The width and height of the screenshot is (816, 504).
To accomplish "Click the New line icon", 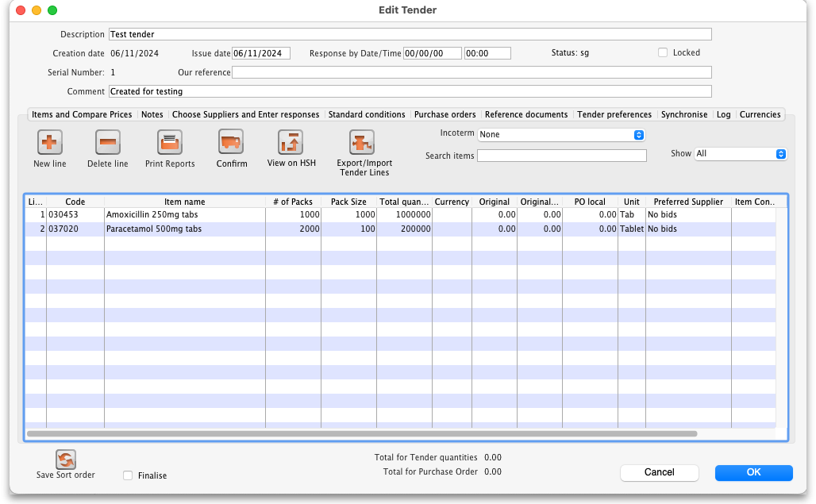I will (50, 143).
